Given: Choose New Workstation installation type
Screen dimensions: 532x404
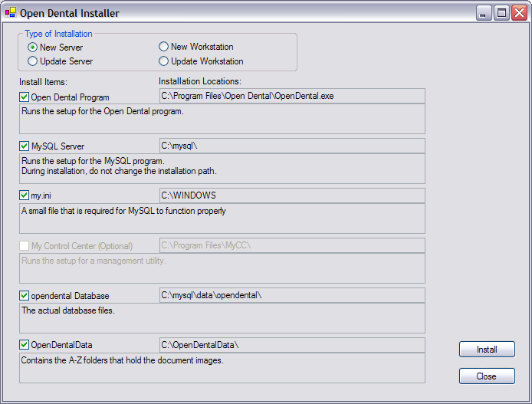Looking at the screenshot, I should 163,47.
